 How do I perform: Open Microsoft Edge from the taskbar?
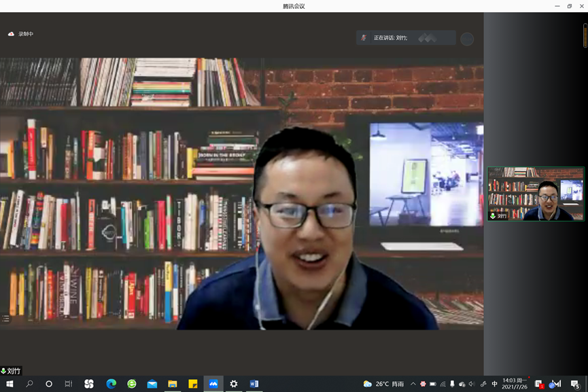point(111,384)
